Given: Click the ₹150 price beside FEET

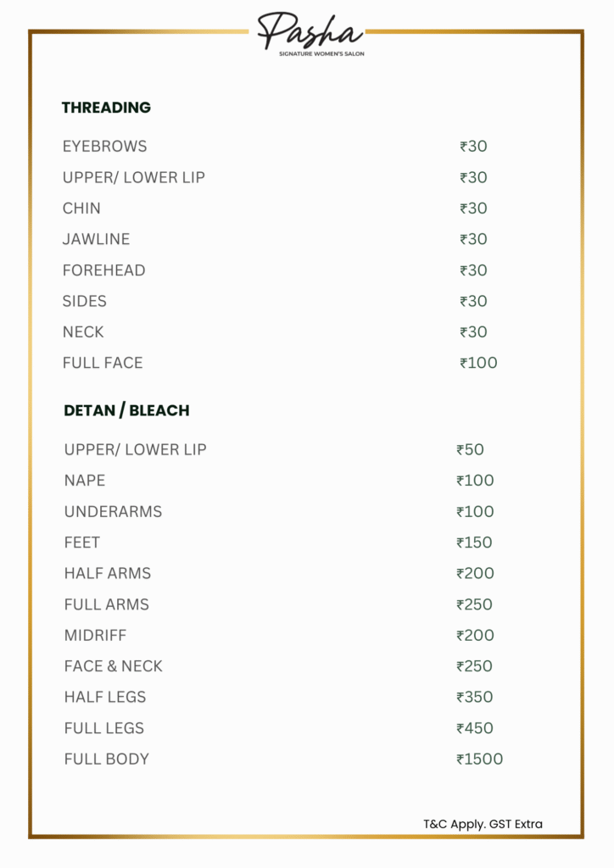Looking at the screenshot, I should [x=474, y=542].
